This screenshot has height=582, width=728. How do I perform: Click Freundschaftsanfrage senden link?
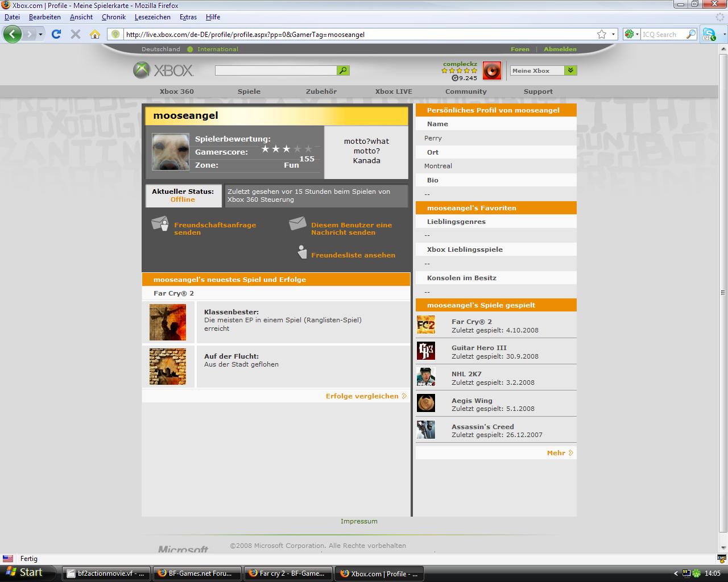(x=215, y=228)
